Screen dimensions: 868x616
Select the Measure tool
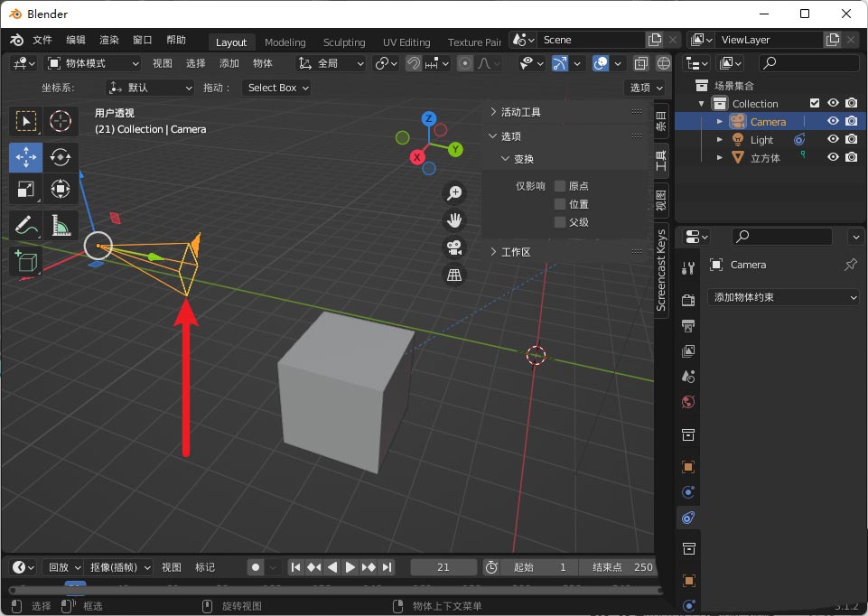(x=61, y=224)
